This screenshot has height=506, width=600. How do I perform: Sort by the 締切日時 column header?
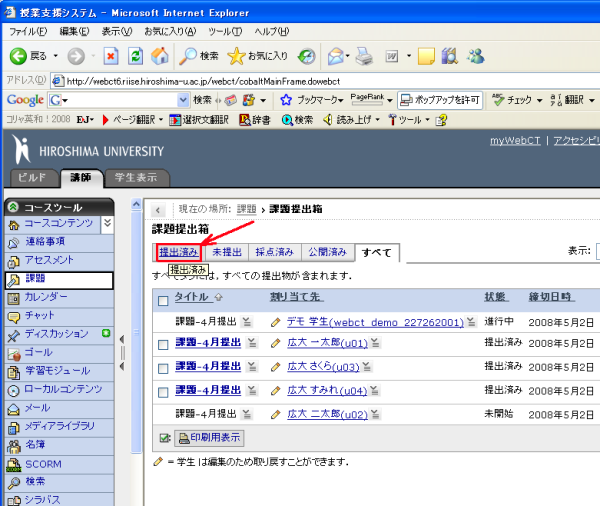(x=551, y=297)
